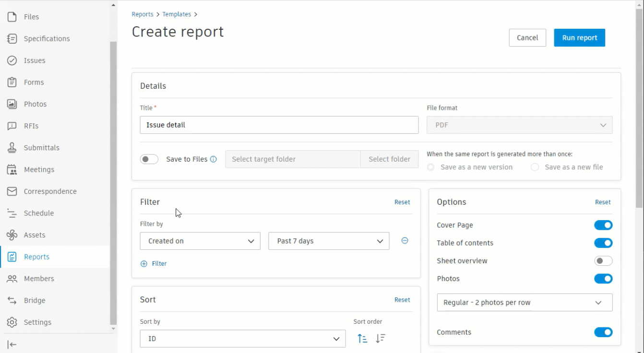
Task: Collapse the sidebar with the arrow icon
Action: coord(12,344)
